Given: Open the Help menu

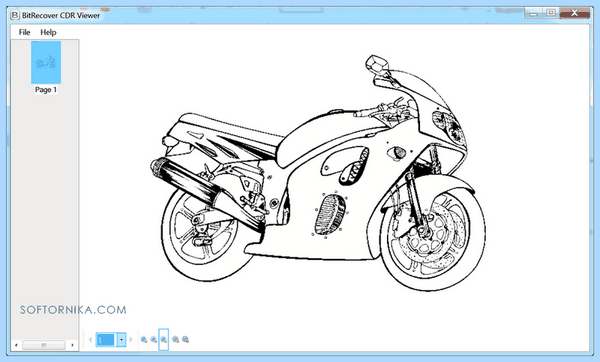Looking at the screenshot, I should (x=48, y=32).
